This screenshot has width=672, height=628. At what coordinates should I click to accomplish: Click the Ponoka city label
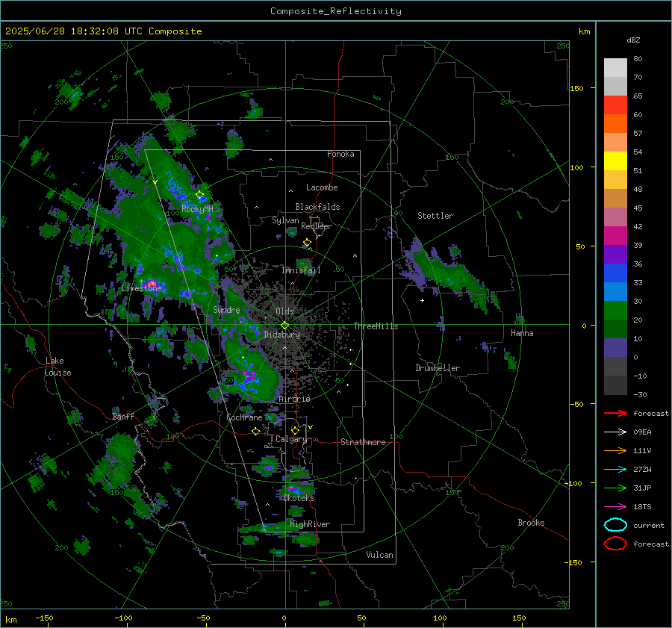340,154
